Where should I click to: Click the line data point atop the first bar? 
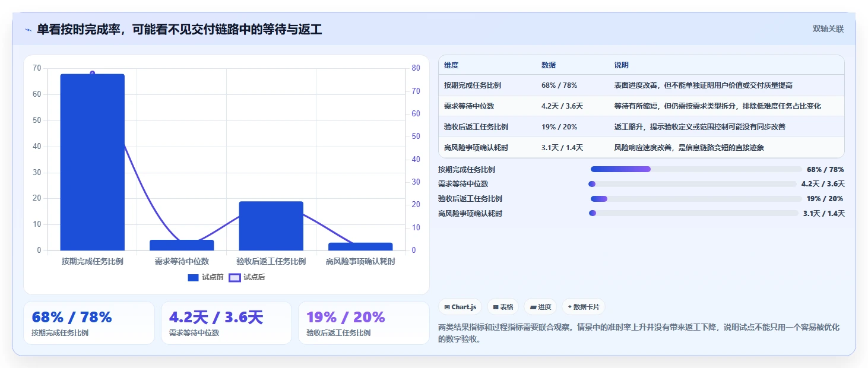tap(93, 73)
